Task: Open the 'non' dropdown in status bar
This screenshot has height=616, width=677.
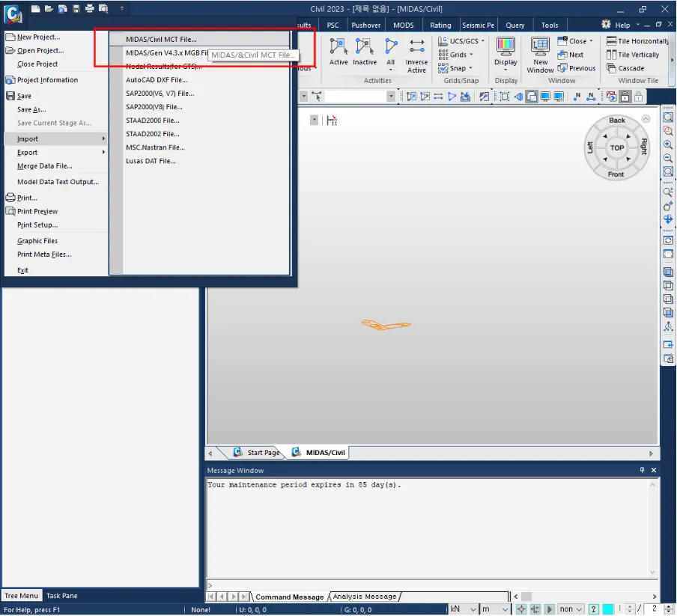Action: pos(571,609)
